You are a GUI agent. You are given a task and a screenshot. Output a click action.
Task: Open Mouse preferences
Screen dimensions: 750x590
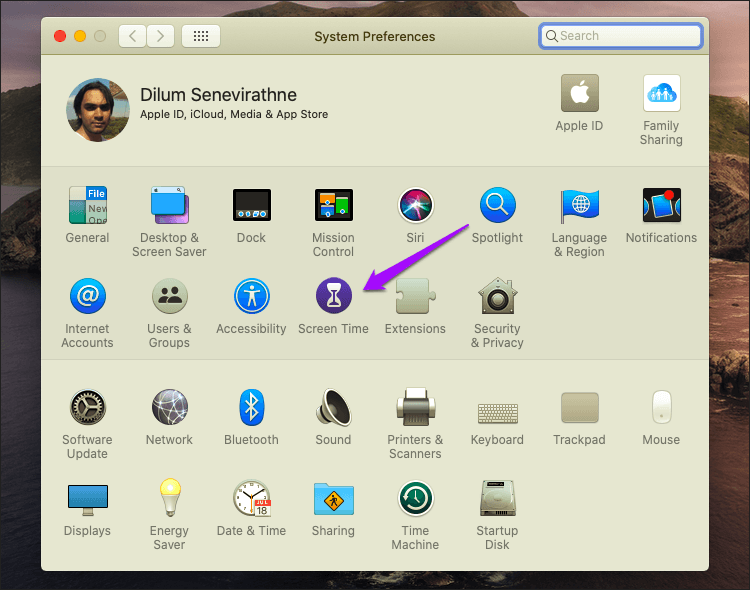point(662,407)
